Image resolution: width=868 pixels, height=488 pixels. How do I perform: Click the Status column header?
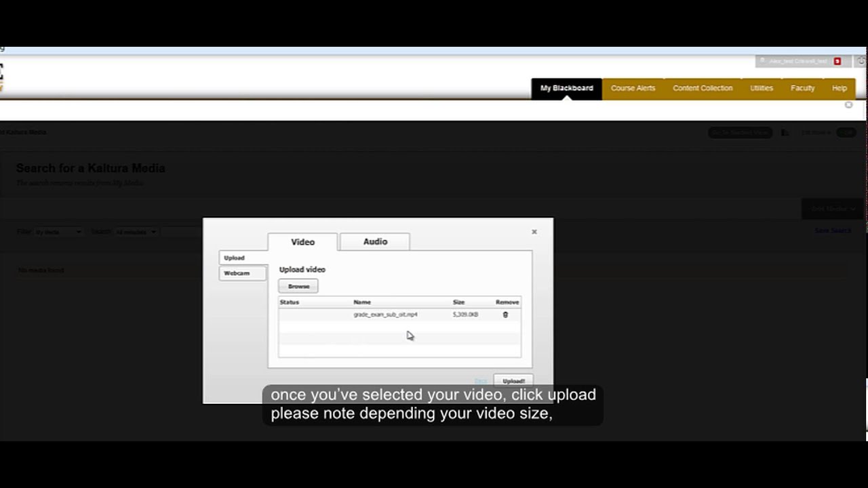tap(290, 302)
